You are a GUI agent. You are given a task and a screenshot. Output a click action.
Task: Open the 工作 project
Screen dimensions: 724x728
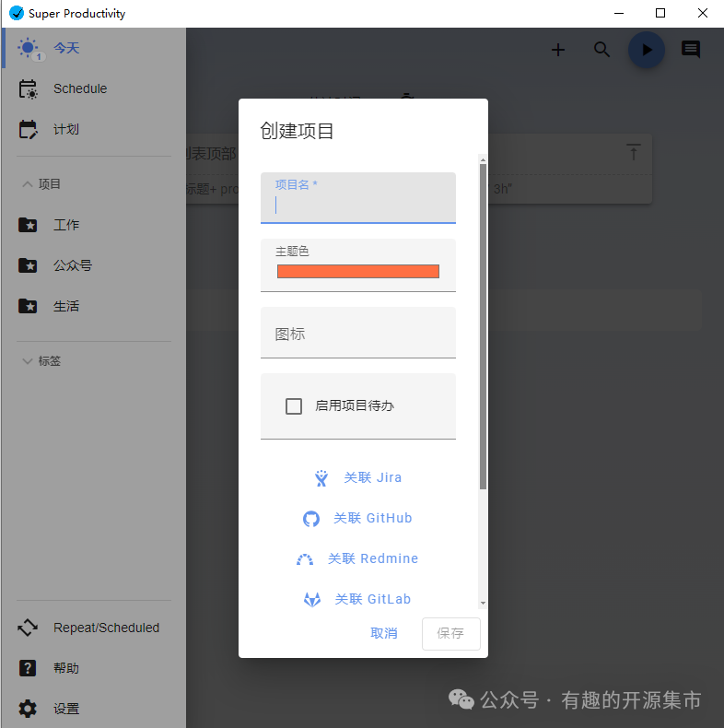point(93,225)
